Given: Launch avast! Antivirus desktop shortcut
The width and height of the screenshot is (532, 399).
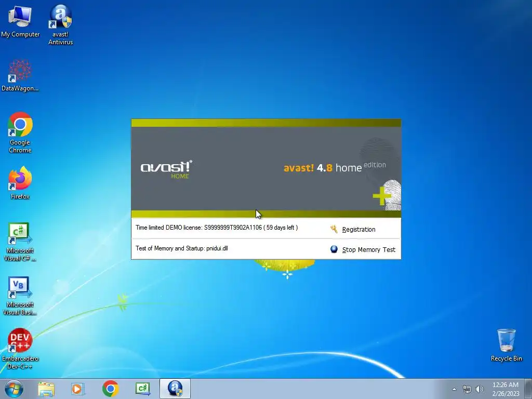Looking at the screenshot, I should tap(60, 25).
